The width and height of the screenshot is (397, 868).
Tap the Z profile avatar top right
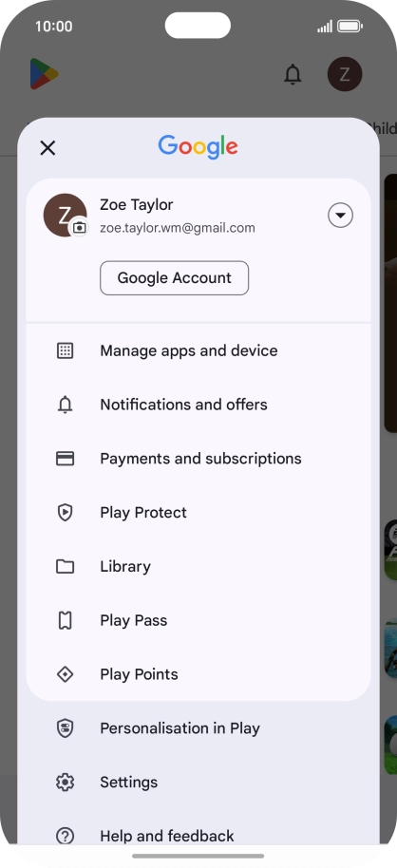click(x=345, y=74)
